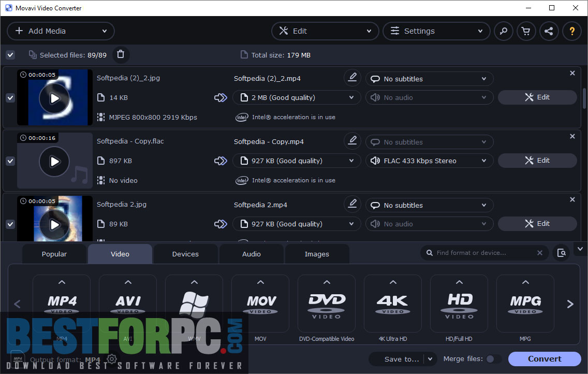Switch to the Video tab
Image resolution: width=588 pixels, height=374 pixels.
tap(120, 254)
